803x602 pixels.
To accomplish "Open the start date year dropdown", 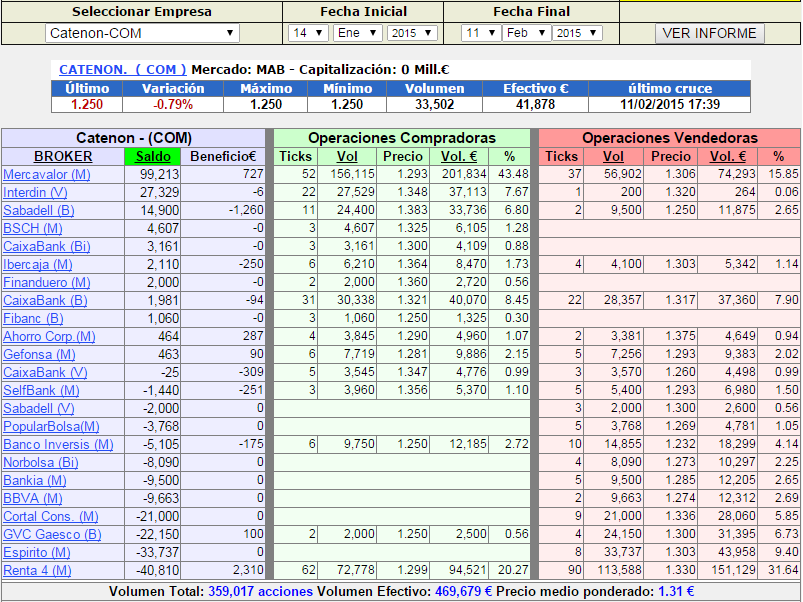I will click(x=412, y=33).
